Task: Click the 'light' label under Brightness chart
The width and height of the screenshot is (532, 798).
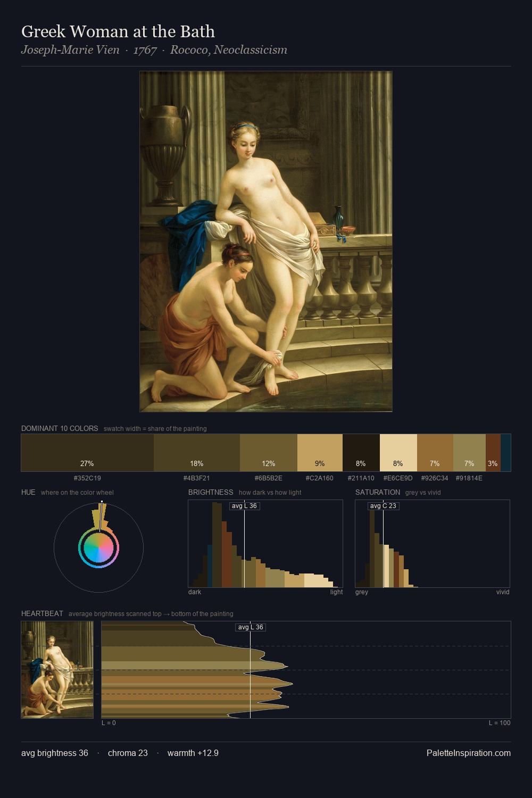Action: [336, 592]
